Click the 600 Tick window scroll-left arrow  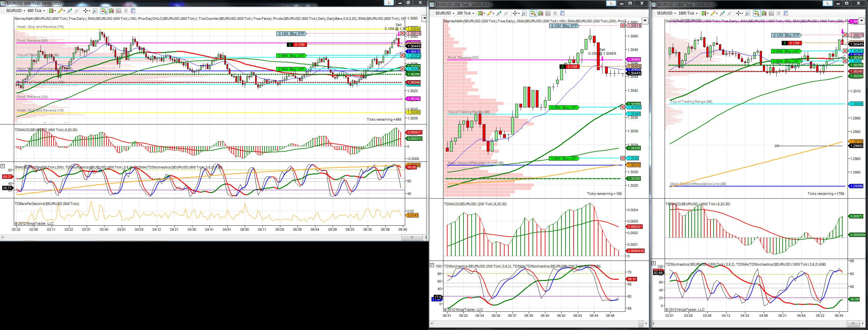click(3, 237)
